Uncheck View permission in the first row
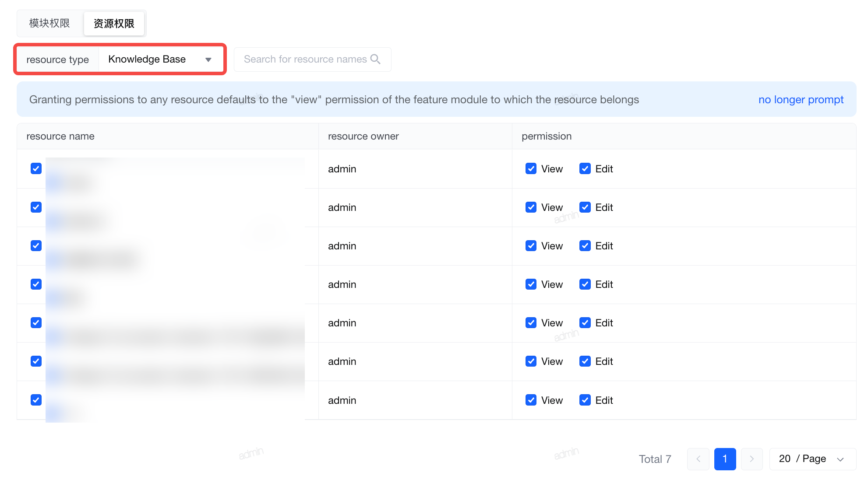 pyautogui.click(x=531, y=168)
